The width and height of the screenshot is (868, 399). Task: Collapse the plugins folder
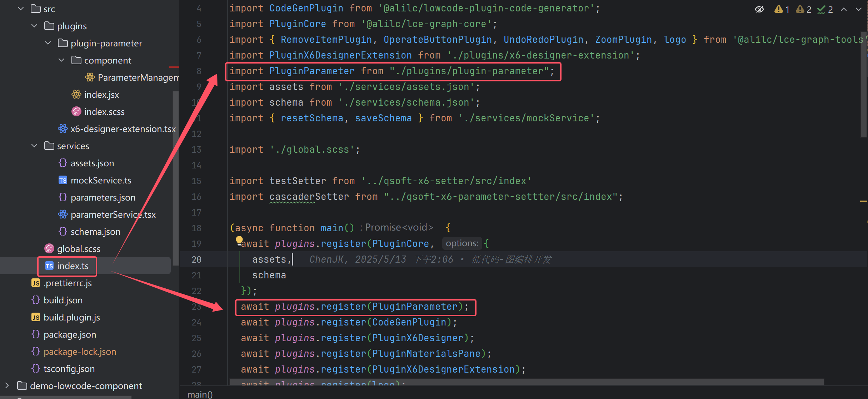point(34,25)
